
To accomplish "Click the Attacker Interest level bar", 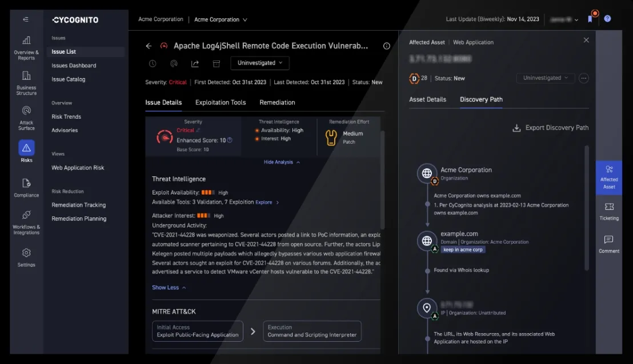I will click(203, 216).
